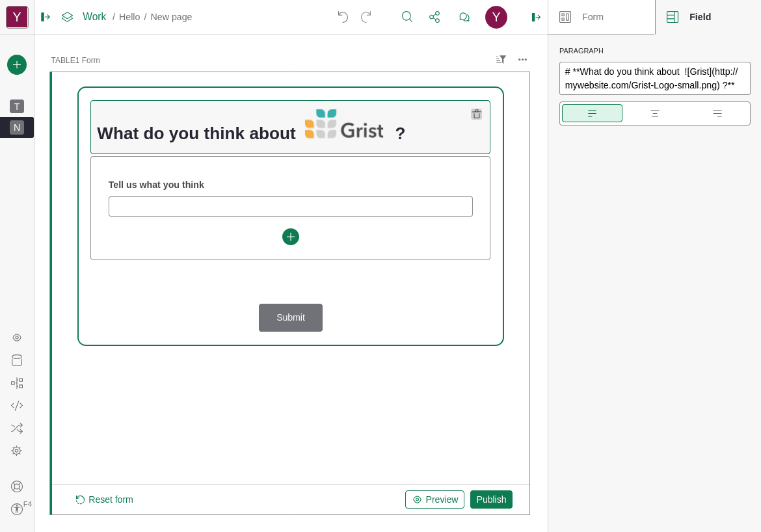Collapse the right creator panel
761x532 pixels.
(537, 17)
